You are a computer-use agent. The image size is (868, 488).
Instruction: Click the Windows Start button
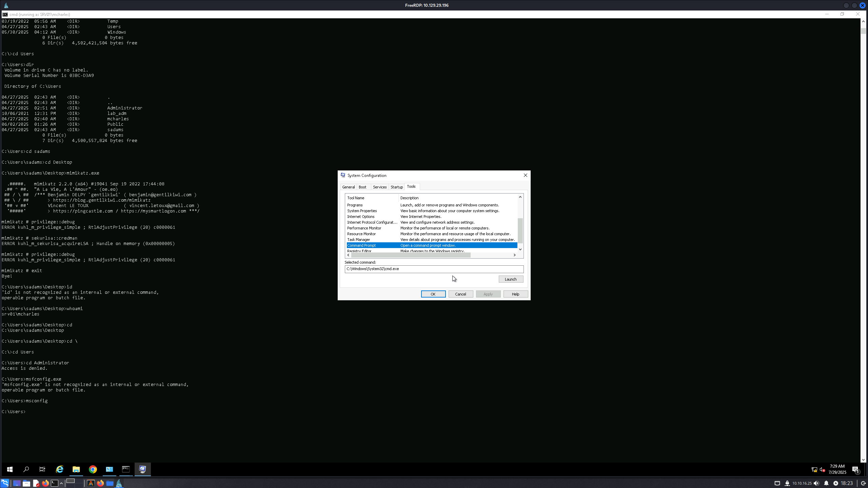pos(9,469)
